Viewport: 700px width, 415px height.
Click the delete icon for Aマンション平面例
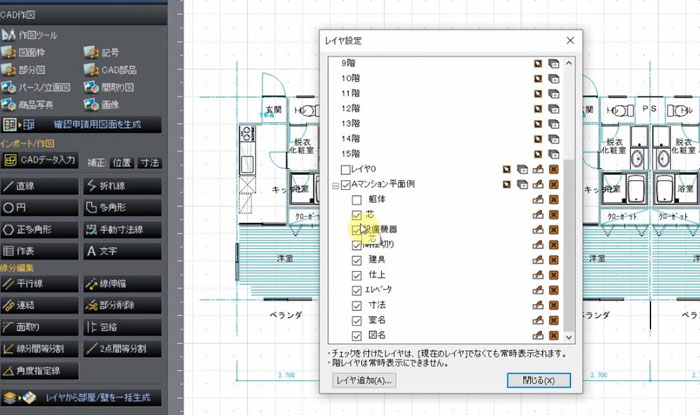554,184
